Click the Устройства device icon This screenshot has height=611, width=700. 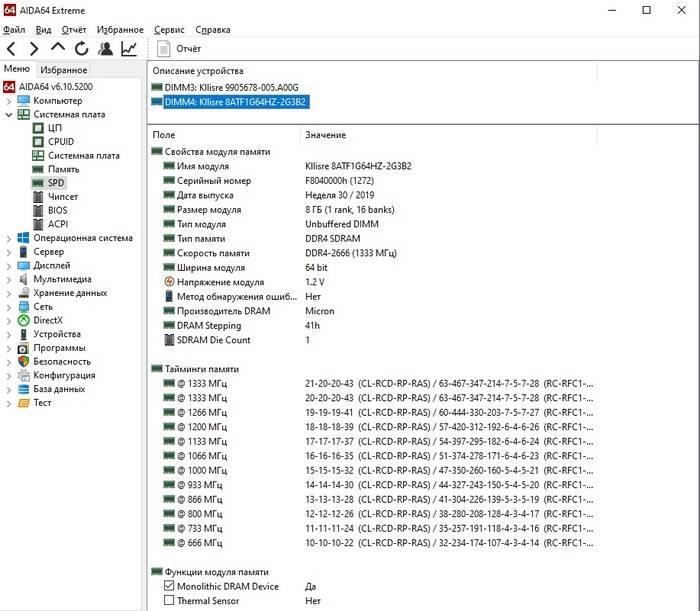click(24, 334)
